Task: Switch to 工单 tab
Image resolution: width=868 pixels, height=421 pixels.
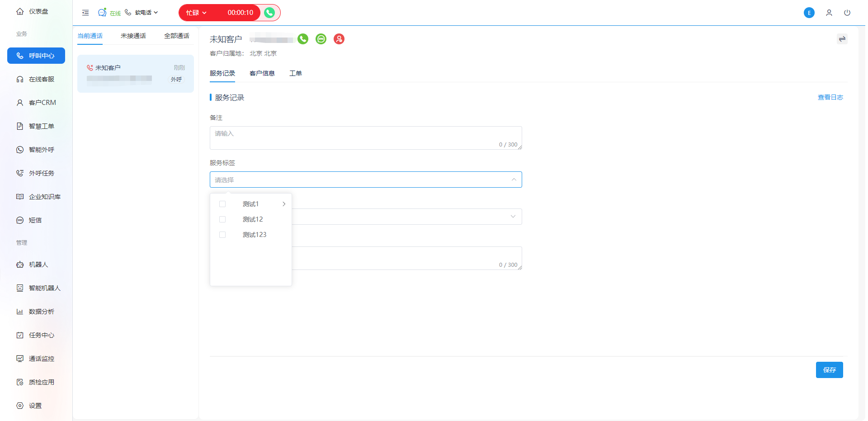Action: [296, 73]
